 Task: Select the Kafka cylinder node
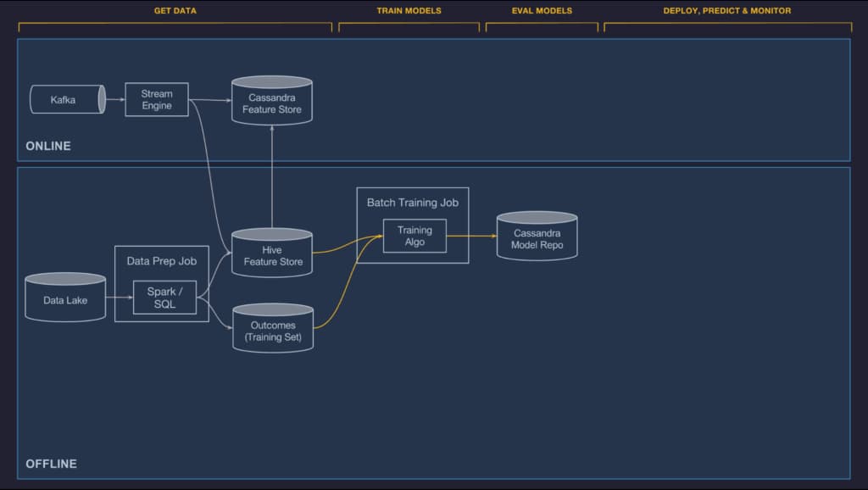(68, 100)
